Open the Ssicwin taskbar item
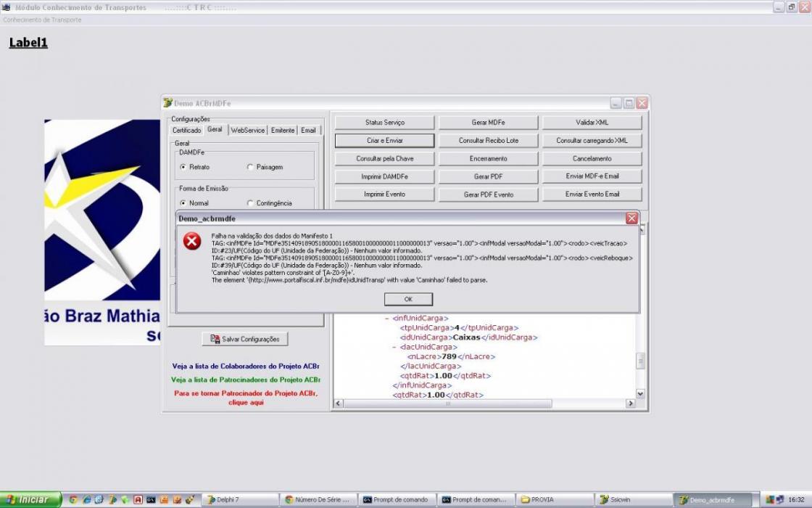This screenshot has height=508, width=812. 634,500
